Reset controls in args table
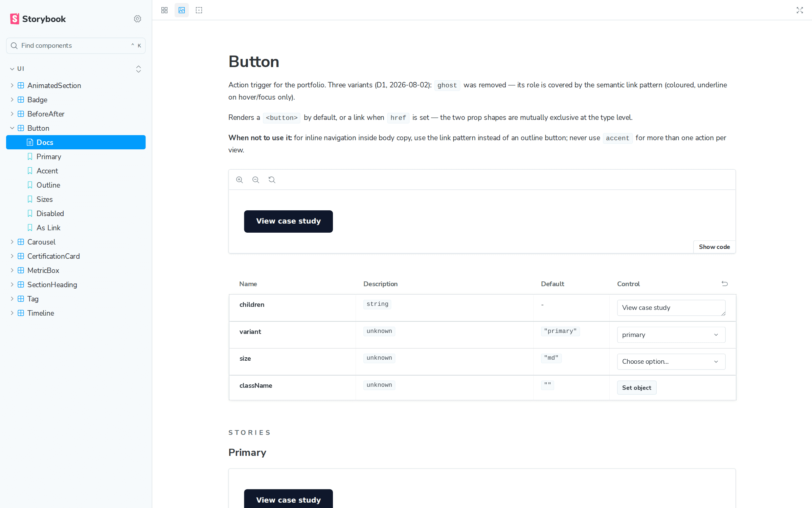 click(725, 284)
